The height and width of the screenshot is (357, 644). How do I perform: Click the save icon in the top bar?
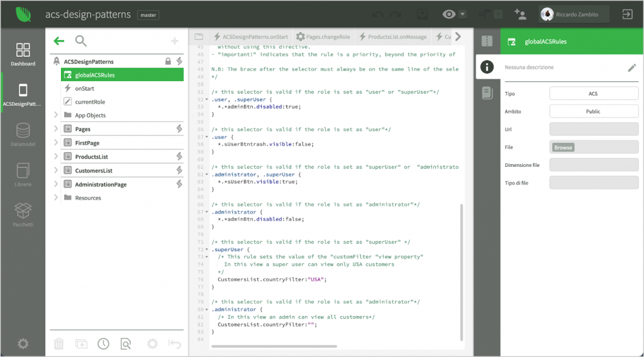(422, 14)
